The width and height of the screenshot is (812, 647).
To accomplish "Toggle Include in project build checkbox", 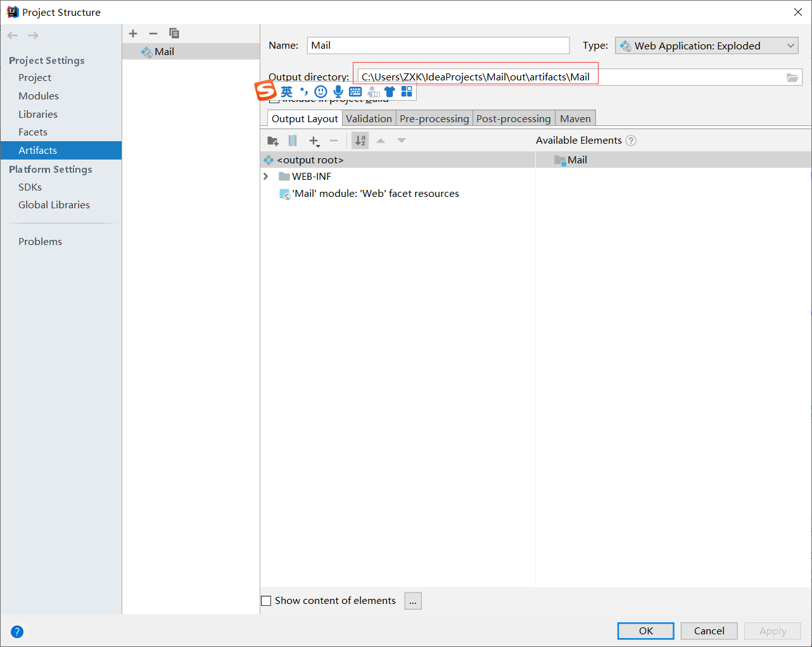I will point(274,100).
